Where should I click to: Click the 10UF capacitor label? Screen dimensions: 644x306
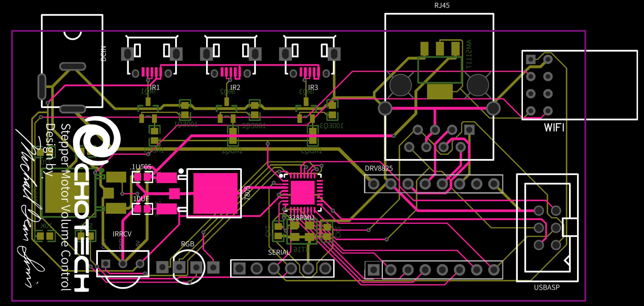[x=141, y=199]
